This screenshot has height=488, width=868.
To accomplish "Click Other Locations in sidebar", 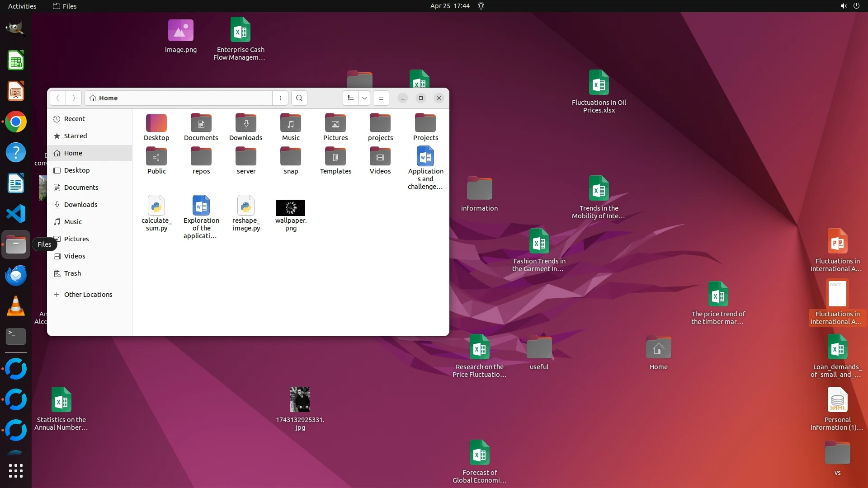I will coord(88,295).
